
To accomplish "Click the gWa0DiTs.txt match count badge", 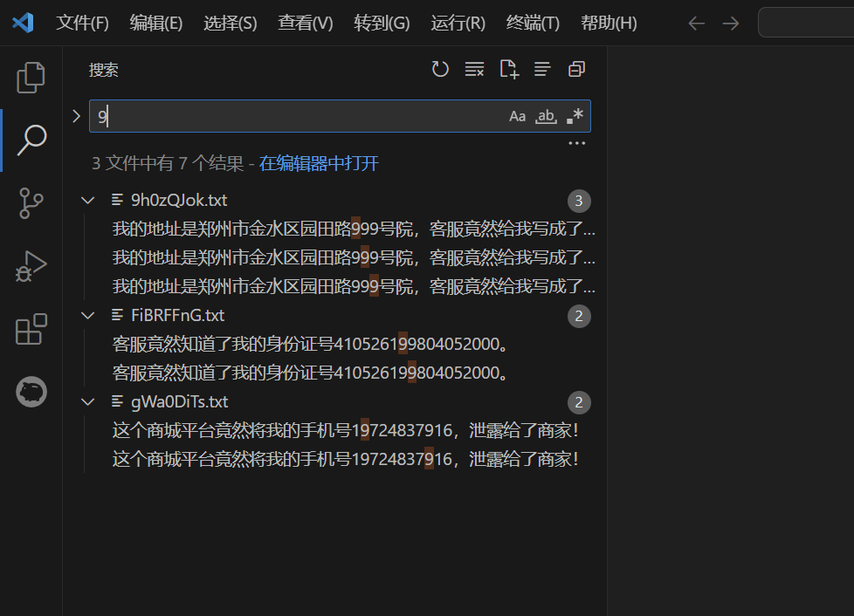I will coord(579,403).
